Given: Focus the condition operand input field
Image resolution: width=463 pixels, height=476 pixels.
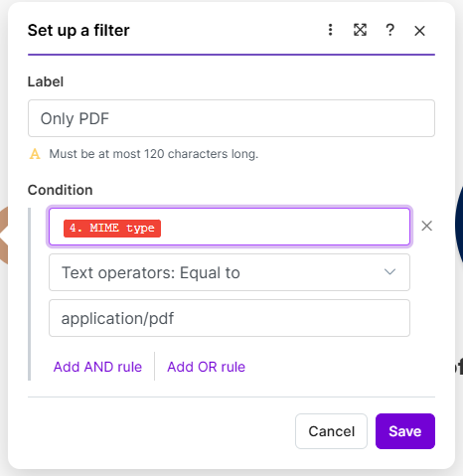Looking at the screenshot, I should coord(230,227).
